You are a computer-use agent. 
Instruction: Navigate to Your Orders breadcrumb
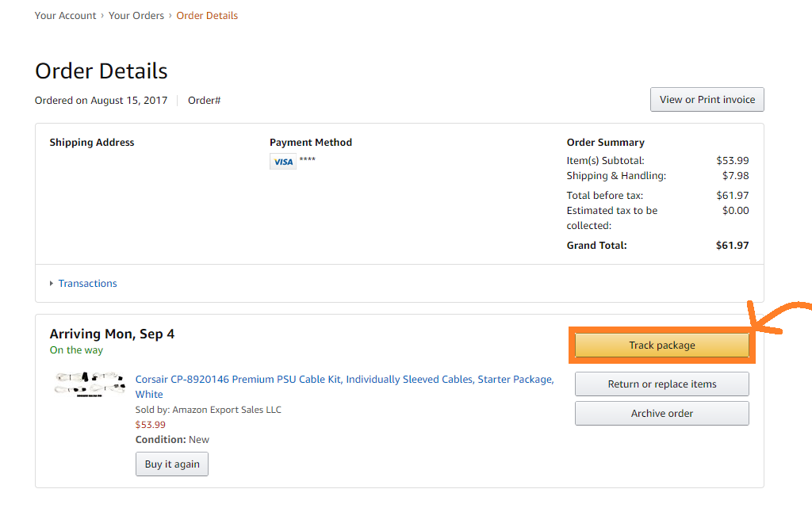pyautogui.click(x=136, y=16)
